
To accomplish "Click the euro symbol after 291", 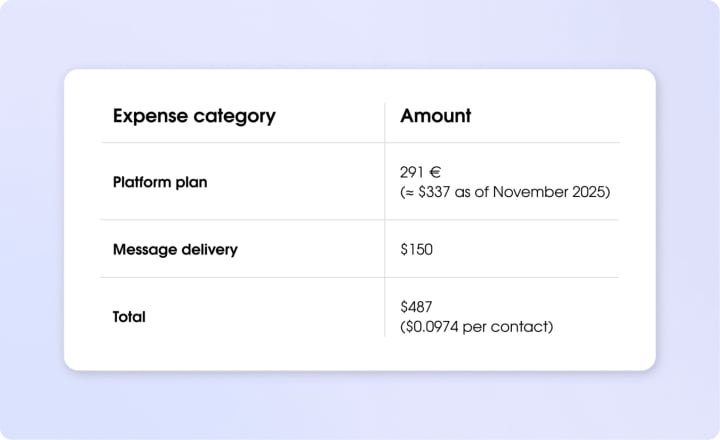I will pyautogui.click(x=435, y=173).
